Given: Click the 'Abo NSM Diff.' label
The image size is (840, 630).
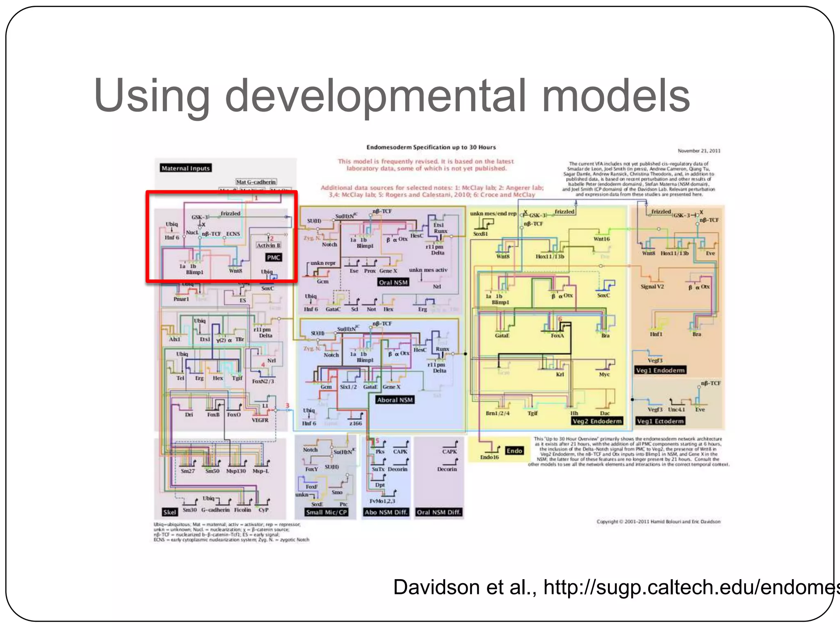Looking at the screenshot, I should [x=386, y=512].
